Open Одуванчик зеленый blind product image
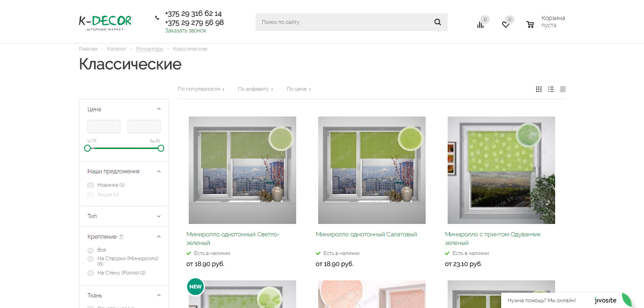This screenshot has width=644, height=308. tap(501, 170)
